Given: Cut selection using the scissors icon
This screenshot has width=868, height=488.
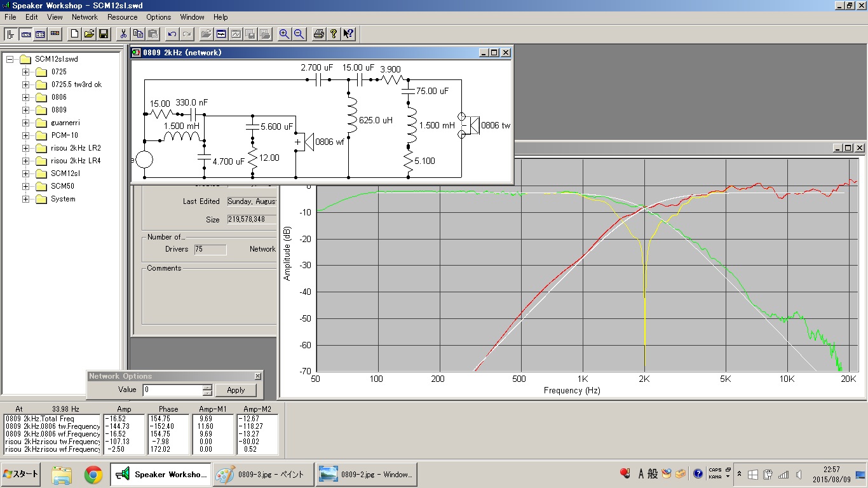Looking at the screenshot, I should 124,34.
